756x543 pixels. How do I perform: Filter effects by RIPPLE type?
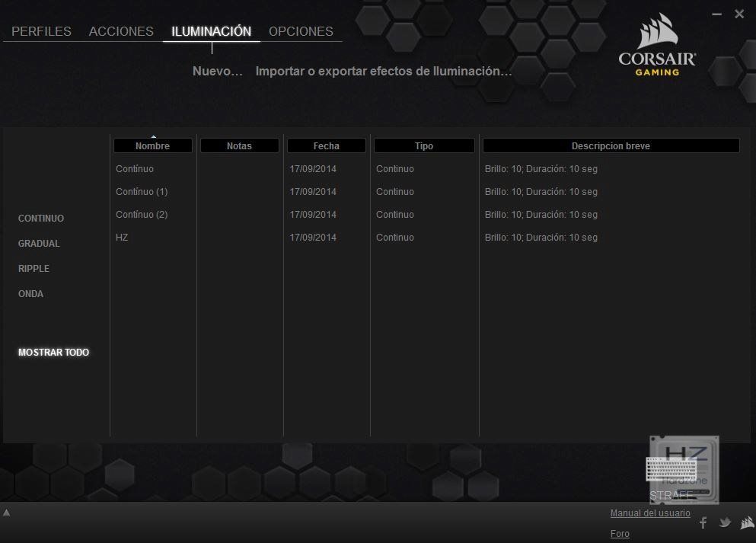coord(33,269)
